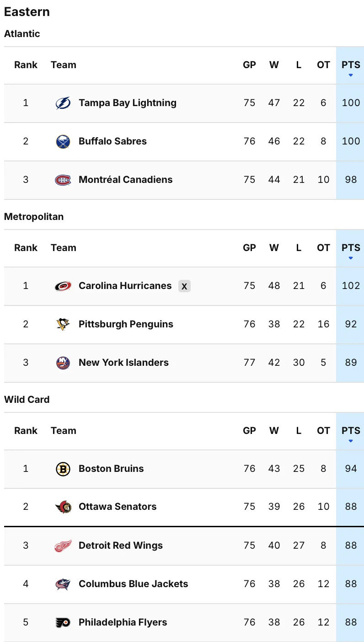Open the Carolina Hurricanes team link
This screenshot has height=642, width=364.
125,286
